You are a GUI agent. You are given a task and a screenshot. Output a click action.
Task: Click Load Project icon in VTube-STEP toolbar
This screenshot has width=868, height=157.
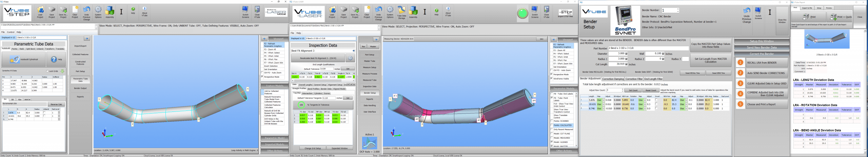(40, 12)
